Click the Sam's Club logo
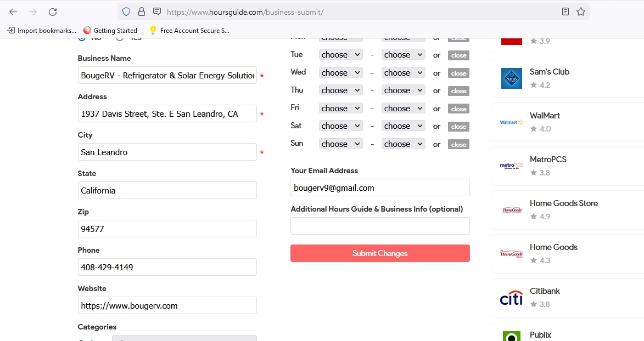 [511, 78]
